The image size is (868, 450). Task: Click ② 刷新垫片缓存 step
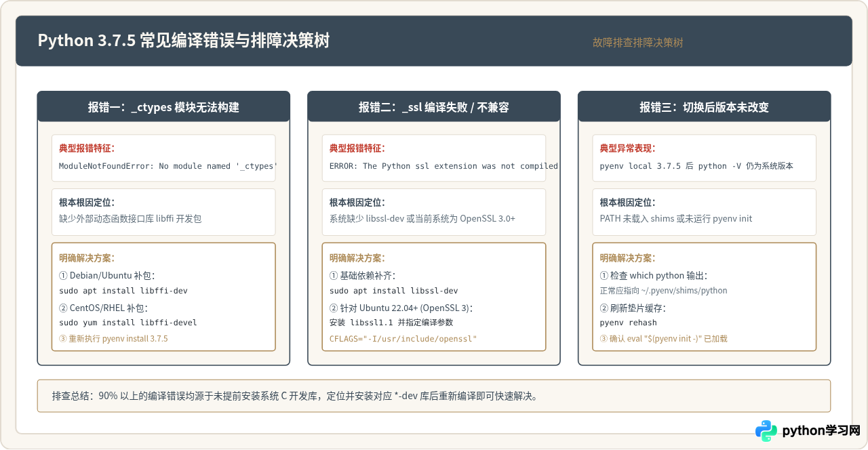[633, 308]
